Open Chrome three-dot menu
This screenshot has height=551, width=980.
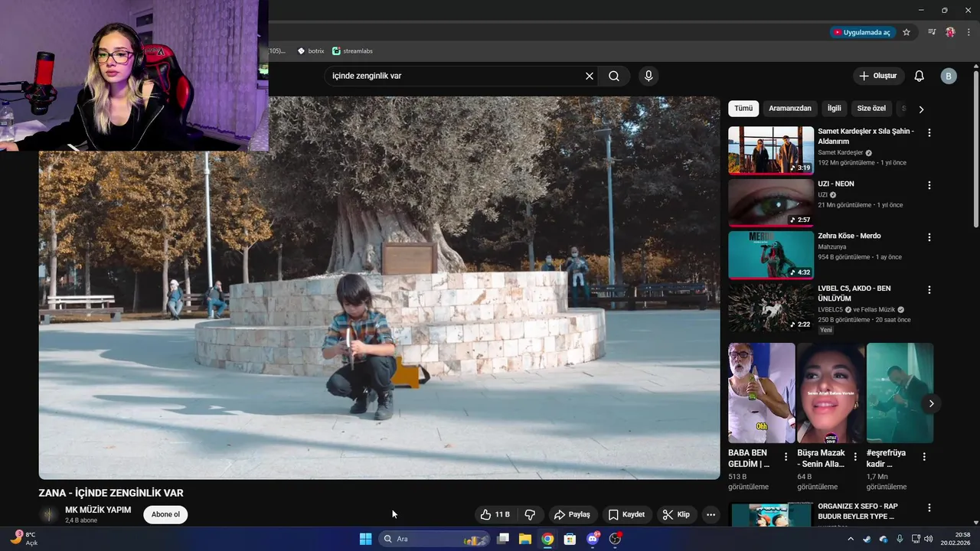pos(969,32)
